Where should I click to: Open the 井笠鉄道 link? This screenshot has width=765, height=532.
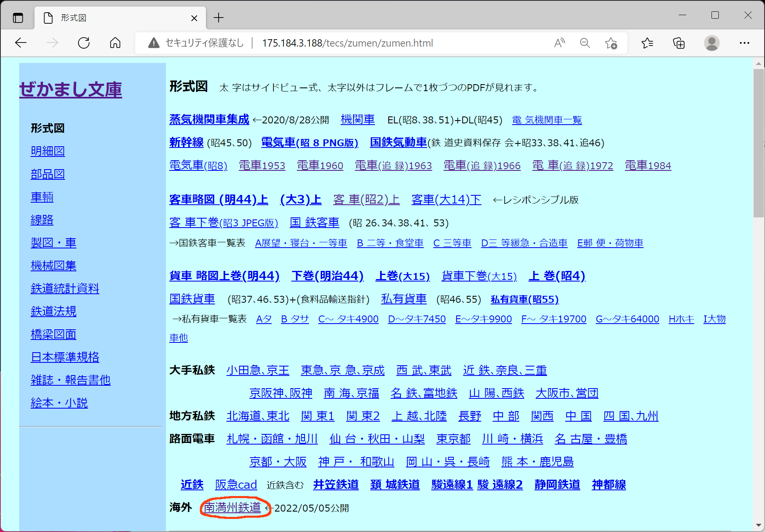pos(336,485)
